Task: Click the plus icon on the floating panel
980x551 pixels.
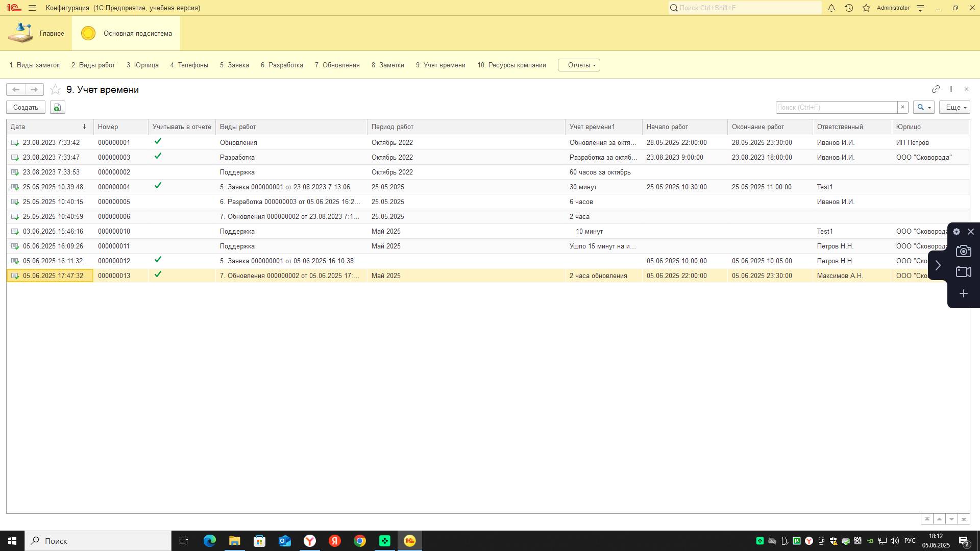Action: (963, 293)
